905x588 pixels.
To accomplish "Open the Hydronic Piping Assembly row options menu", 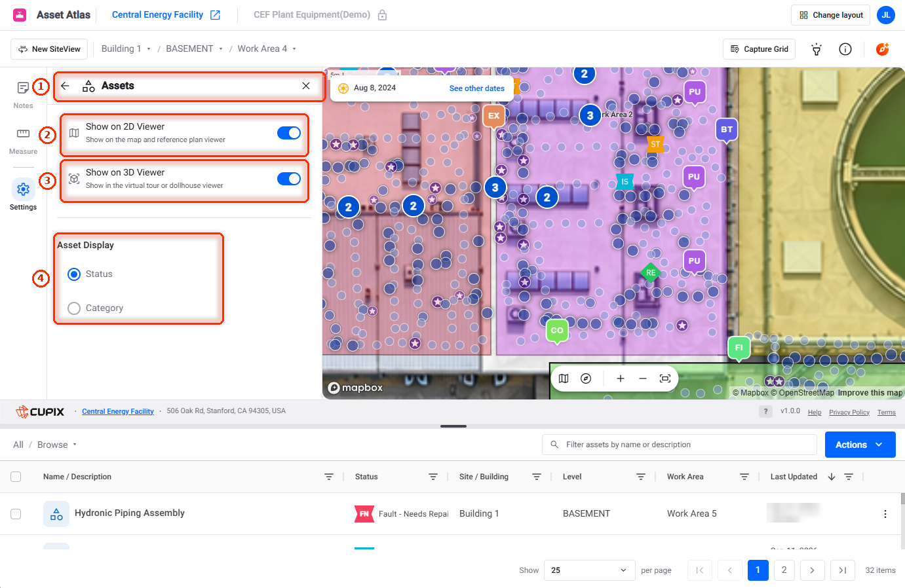I will click(885, 514).
